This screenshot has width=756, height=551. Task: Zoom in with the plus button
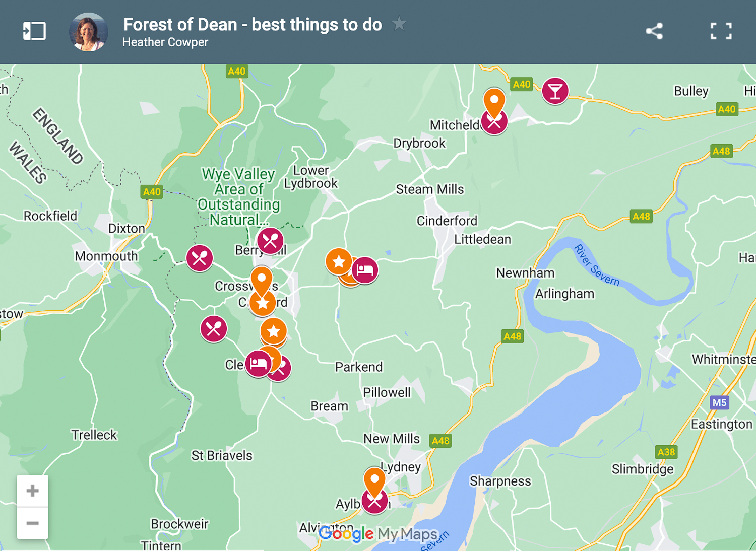[x=32, y=490]
